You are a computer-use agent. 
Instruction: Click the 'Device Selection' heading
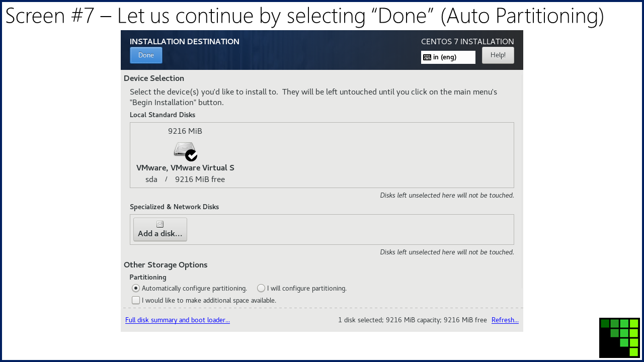[x=154, y=78]
